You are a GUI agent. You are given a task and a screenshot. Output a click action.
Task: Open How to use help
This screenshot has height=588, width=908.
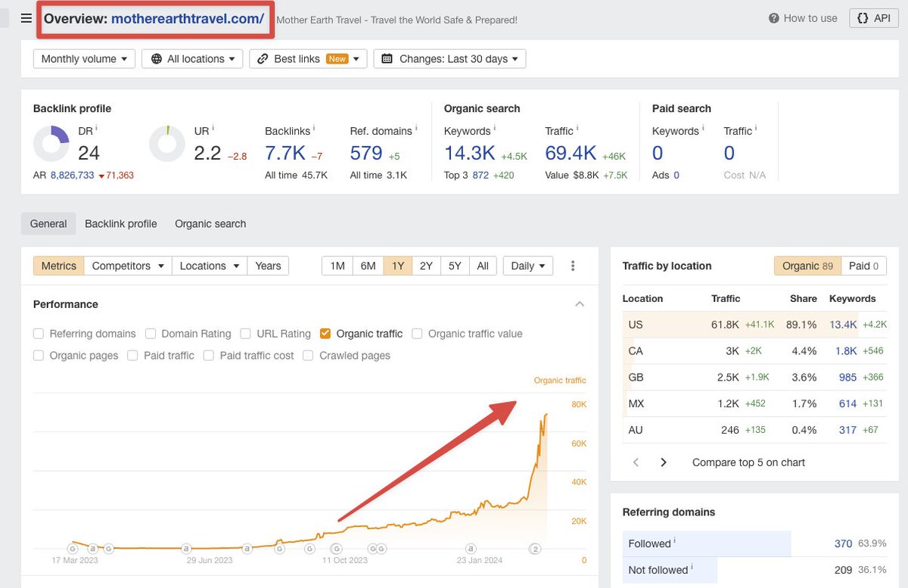803,18
